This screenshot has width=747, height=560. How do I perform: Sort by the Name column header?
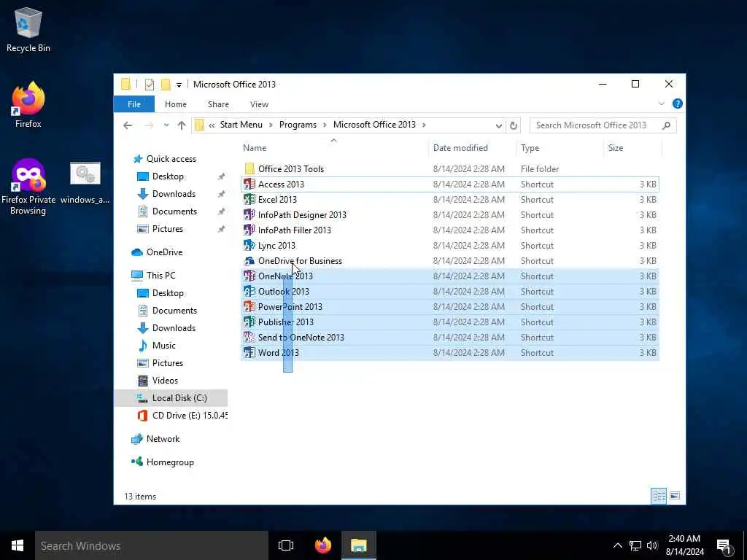pos(333,148)
